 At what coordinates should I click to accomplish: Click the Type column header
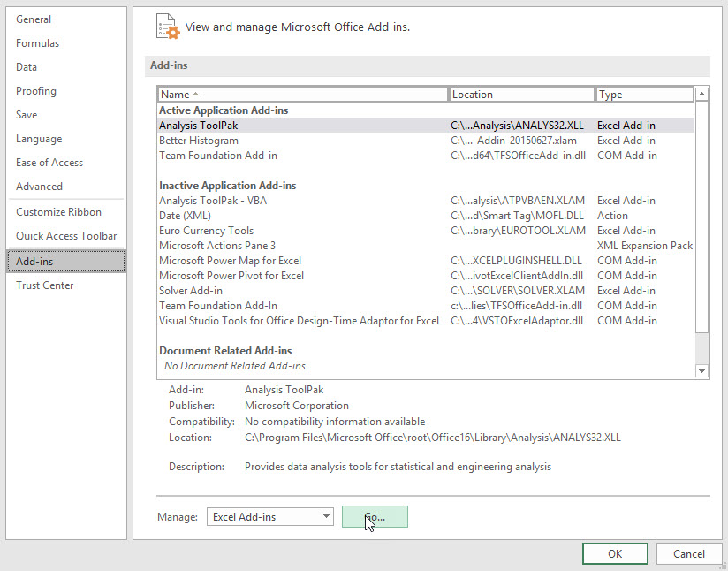pyautogui.click(x=645, y=95)
